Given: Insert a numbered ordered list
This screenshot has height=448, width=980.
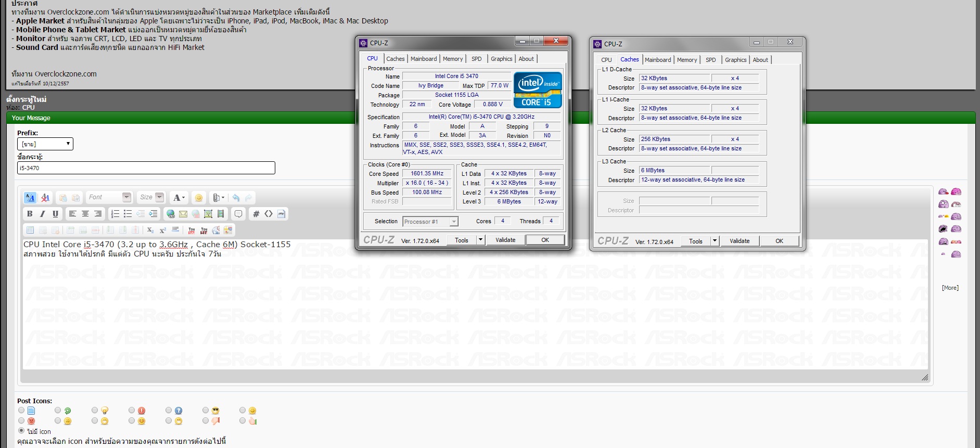Looking at the screenshot, I should tap(115, 214).
